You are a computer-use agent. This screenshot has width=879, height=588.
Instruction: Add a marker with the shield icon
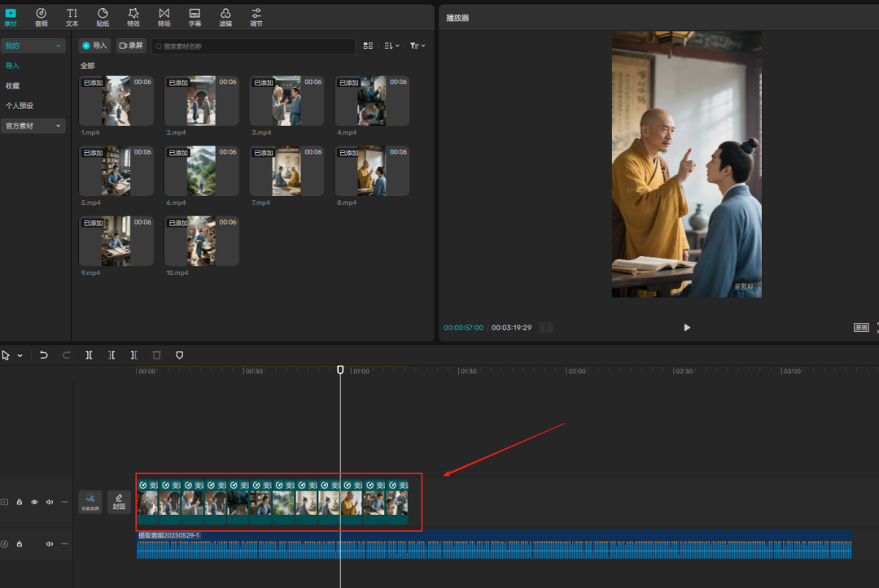(x=179, y=355)
